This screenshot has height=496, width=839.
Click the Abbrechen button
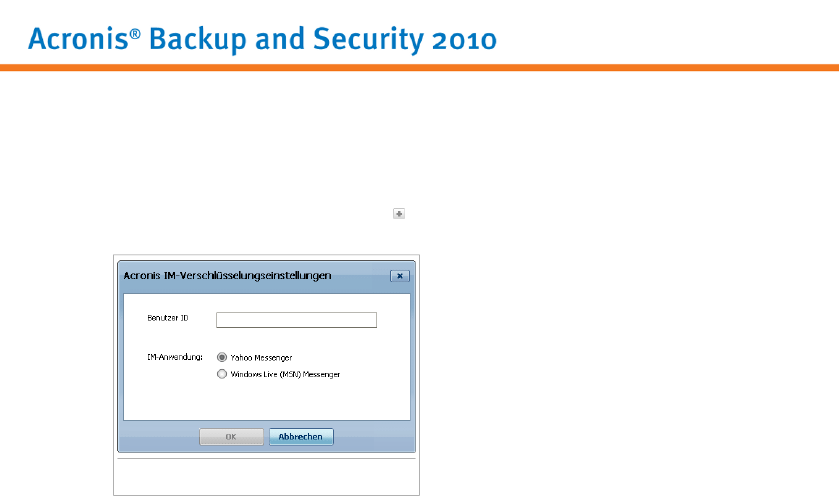click(301, 437)
